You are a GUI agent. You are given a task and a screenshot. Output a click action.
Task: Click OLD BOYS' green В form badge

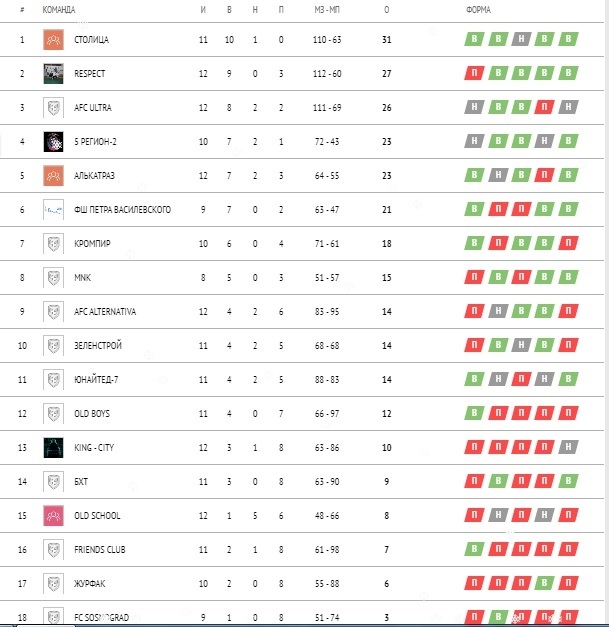474,413
